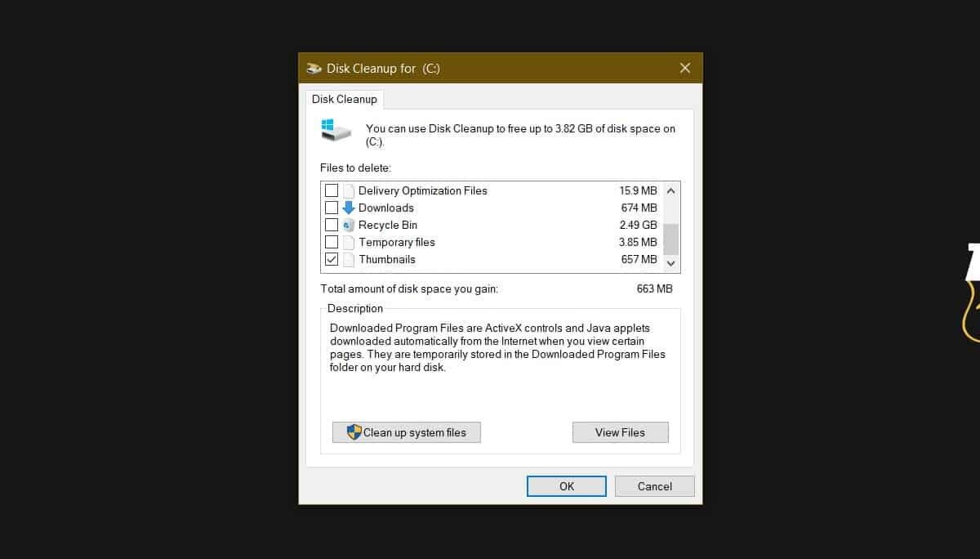Enable the Recycle Bin checkbox

point(332,225)
